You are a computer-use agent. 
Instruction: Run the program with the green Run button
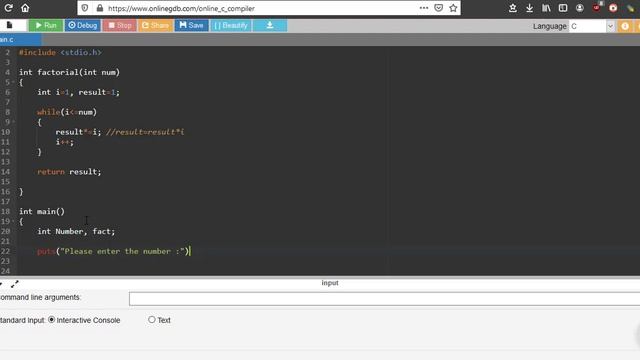46,25
